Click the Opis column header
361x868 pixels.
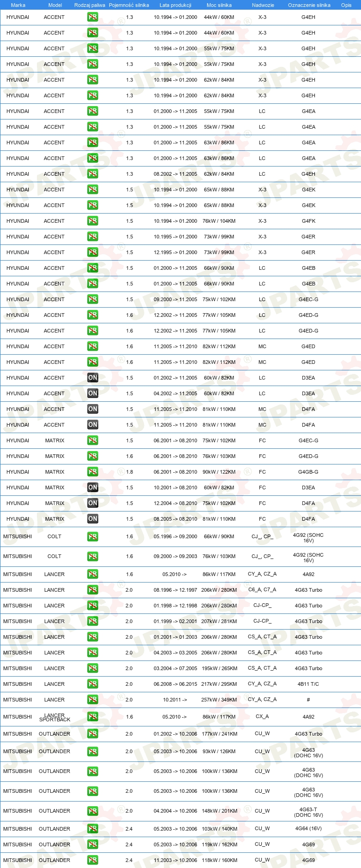pyautogui.click(x=346, y=5)
